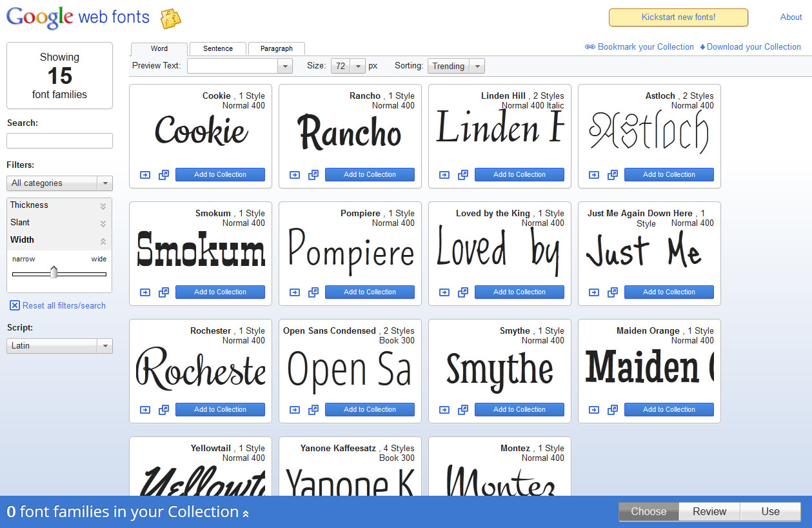Click Reset all filters/search
812x528 pixels.
(57, 306)
